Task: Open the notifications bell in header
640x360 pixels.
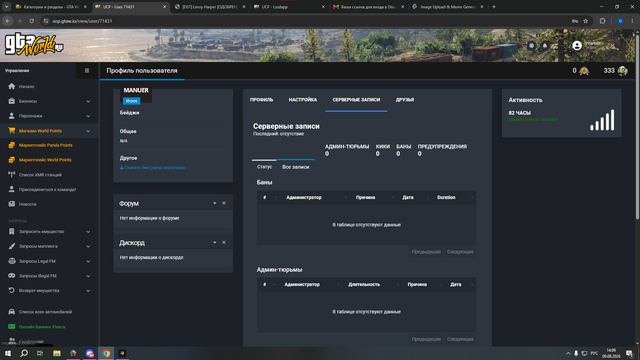Action: pos(544,46)
